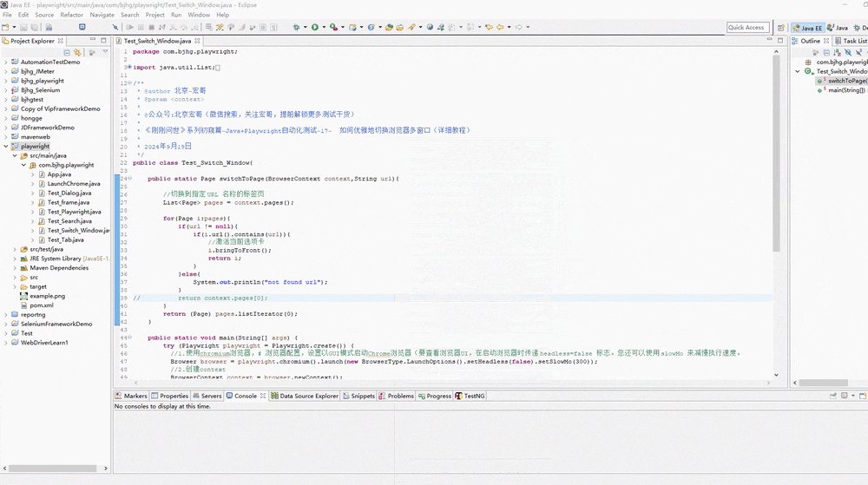Open the File menu
Viewport: 868px width, 485px height.
click(7, 15)
